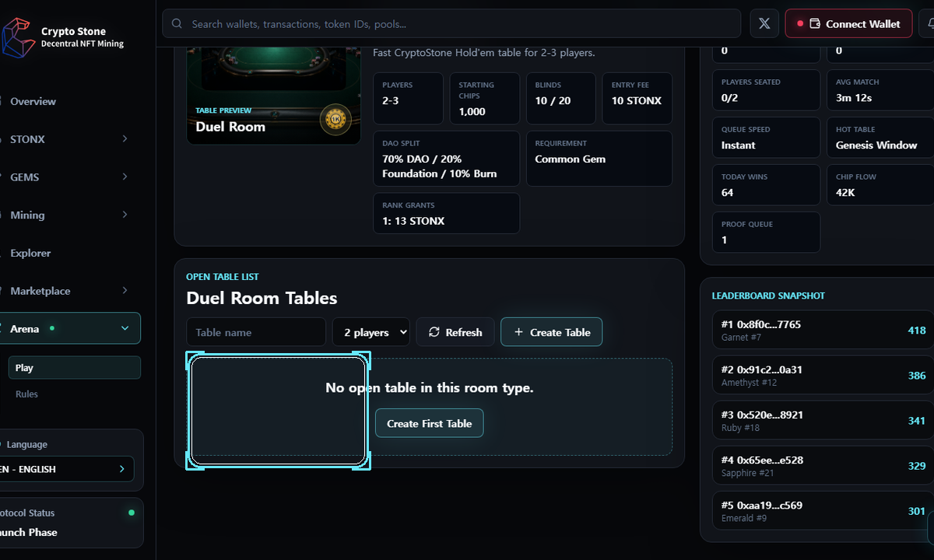This screenshot has height=560, width=934.
Task: Expand the STONX sidebar menu
Action: 125,139
